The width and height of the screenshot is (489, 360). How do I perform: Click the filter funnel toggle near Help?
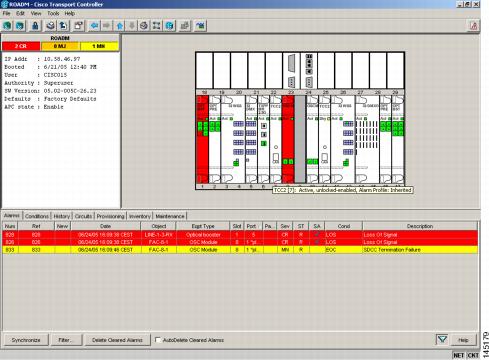click(x=442, y=340)
